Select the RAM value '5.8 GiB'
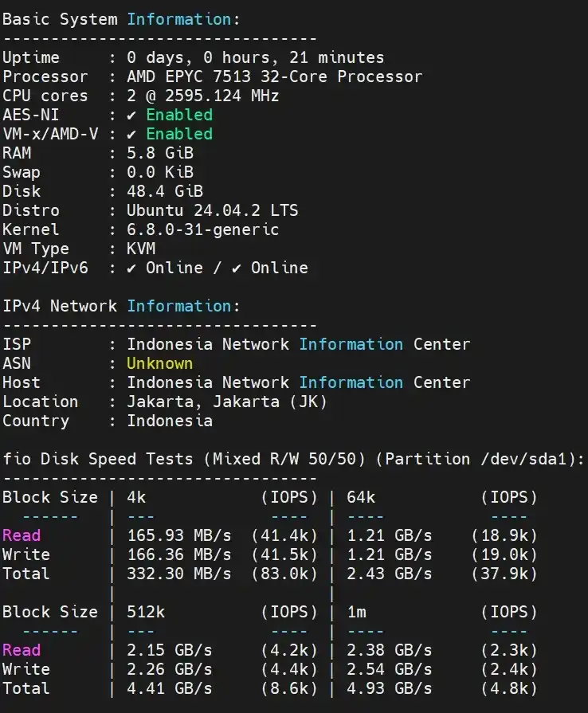The image size is (588, 713). [x=160, y=153]
